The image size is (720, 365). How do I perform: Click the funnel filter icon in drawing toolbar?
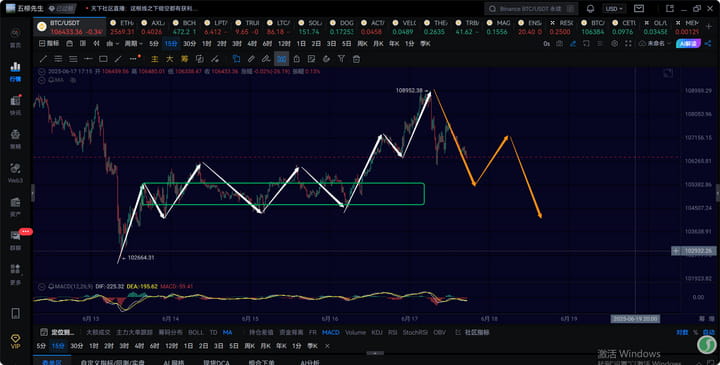point(341,59)
